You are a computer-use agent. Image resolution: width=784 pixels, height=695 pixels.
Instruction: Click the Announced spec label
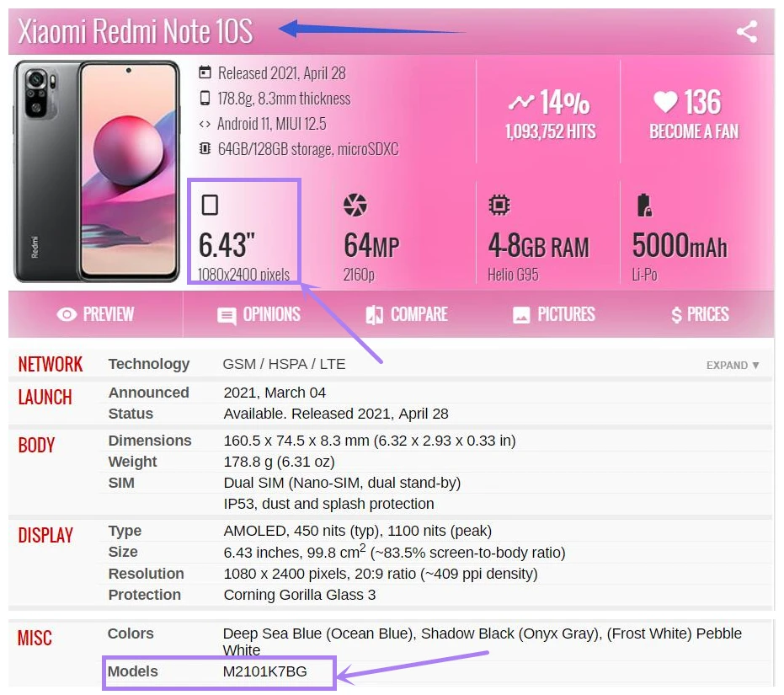(148, 393)
